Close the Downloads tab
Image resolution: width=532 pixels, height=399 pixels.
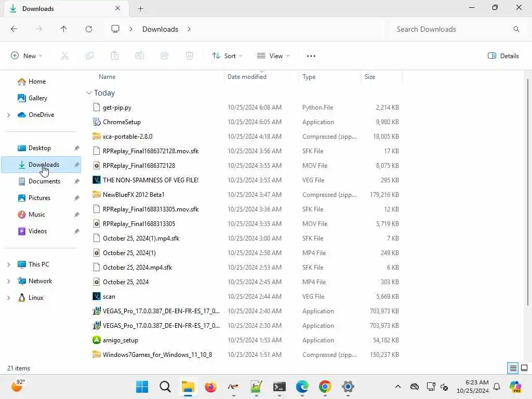pyautogui.click(x=118, y=8)
